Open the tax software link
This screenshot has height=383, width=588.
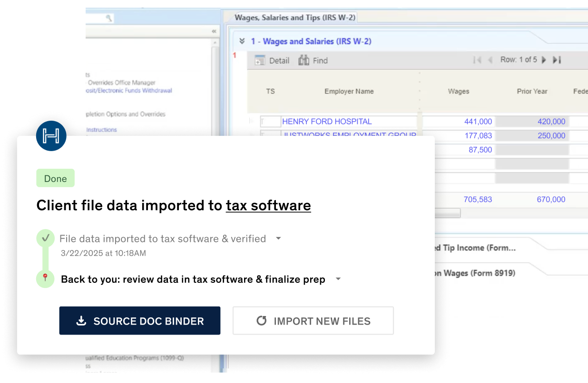268,205
